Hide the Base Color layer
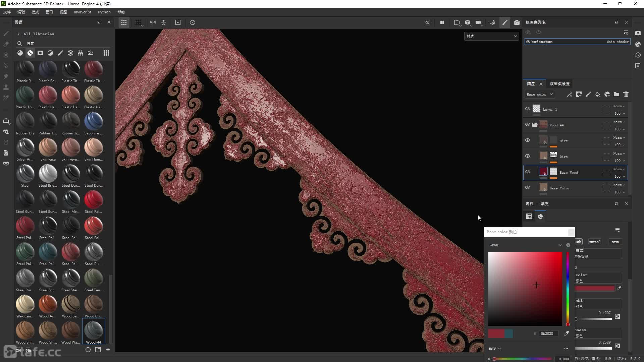644x362 pixels. [x=528, y=188]
